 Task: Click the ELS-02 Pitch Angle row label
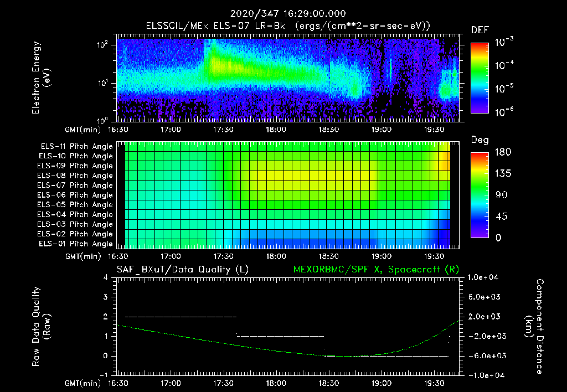pyautogui.click(x=75, y=234)
